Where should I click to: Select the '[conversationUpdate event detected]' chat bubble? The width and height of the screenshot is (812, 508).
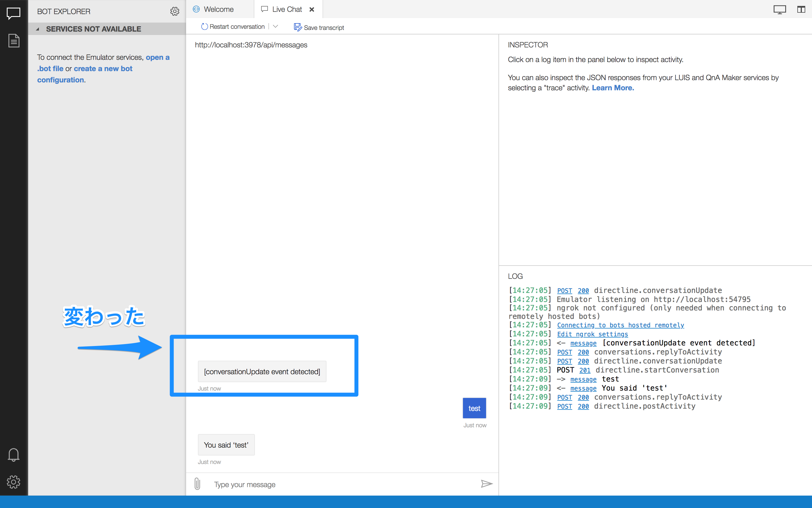[x=262, y=371]
